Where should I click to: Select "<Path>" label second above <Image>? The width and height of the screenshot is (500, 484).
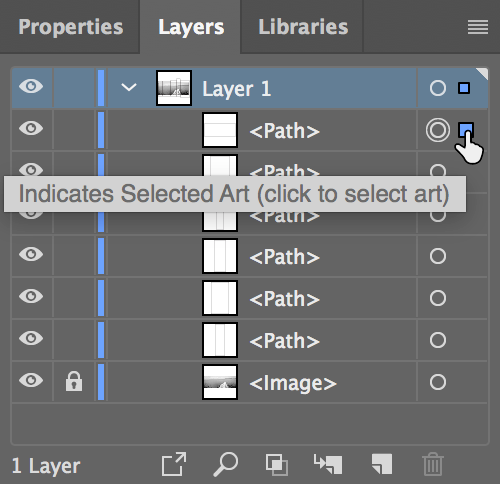click(285, 299)
